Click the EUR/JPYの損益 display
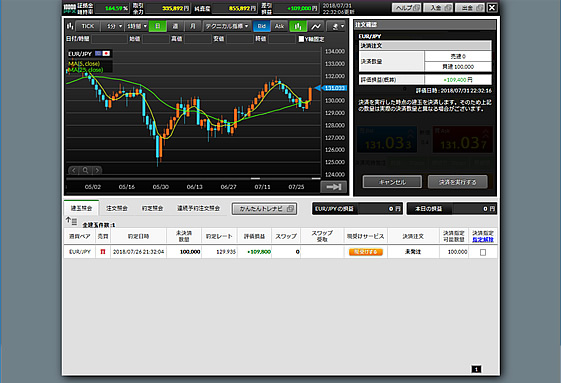 click(357, 209)
